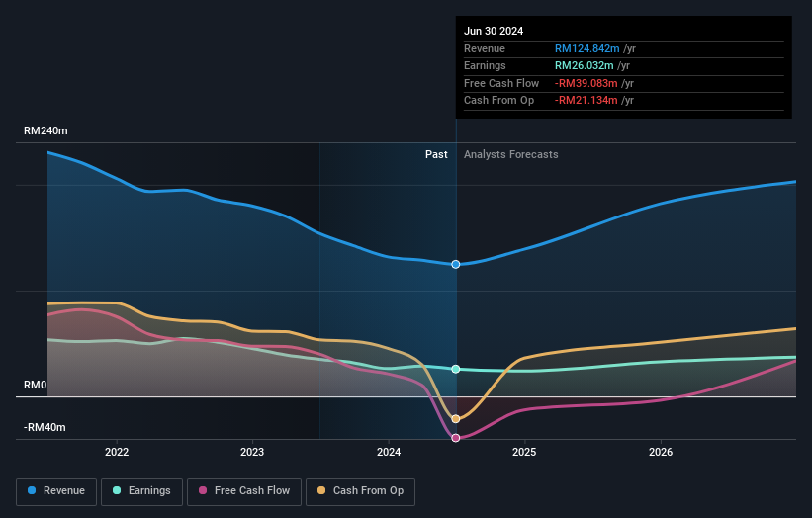The width and height of the screenshot is (812, 518).
Task: Click the -RM39.083m free cash flow value
Action: 586,83
